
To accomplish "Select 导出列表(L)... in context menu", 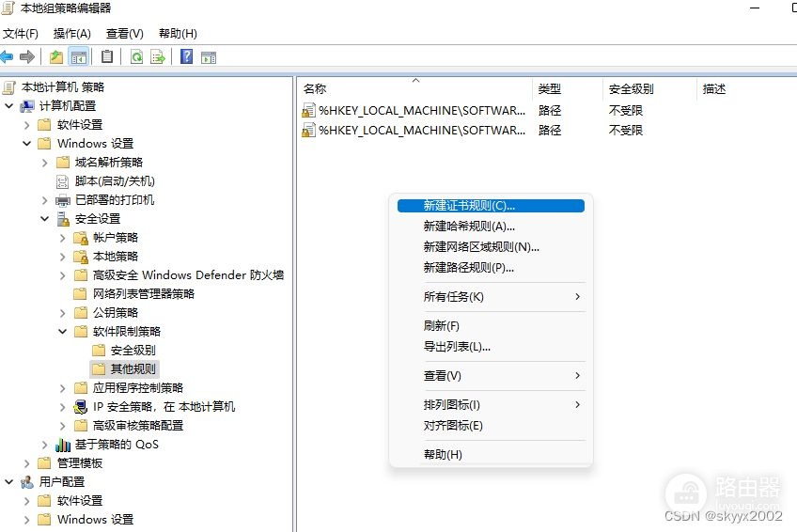I will click(x=491, y=347).
